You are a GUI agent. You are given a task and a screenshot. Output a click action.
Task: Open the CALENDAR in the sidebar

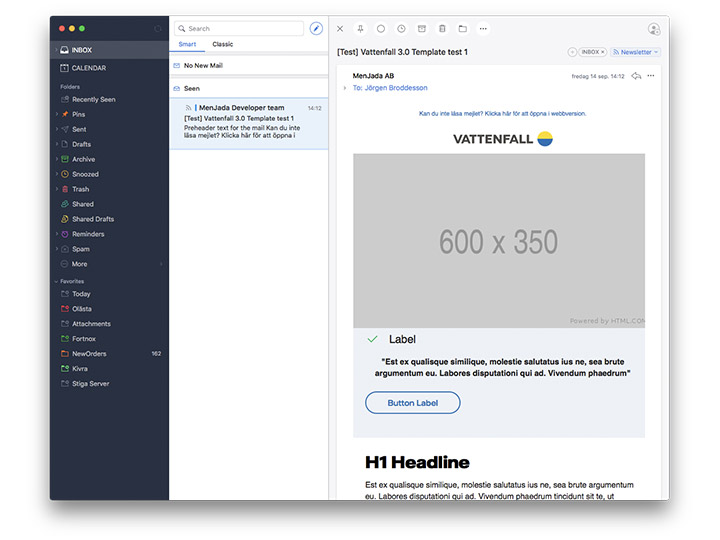[109, 68]
